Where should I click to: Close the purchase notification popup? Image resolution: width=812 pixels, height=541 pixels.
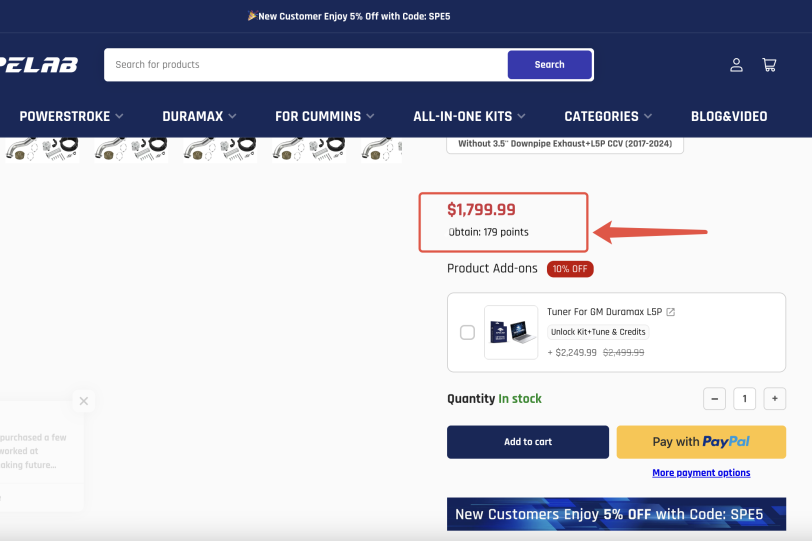pyautogui.click(x=84, y=401)
